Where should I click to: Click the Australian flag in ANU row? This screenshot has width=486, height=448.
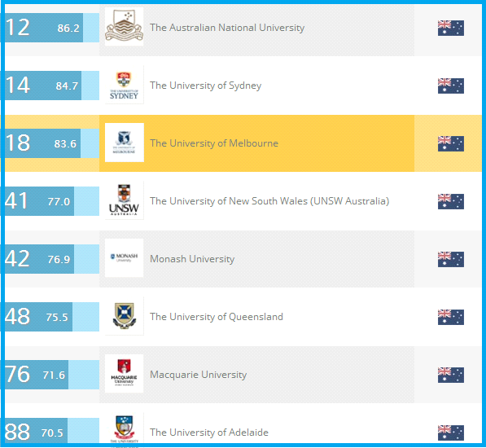451,28
